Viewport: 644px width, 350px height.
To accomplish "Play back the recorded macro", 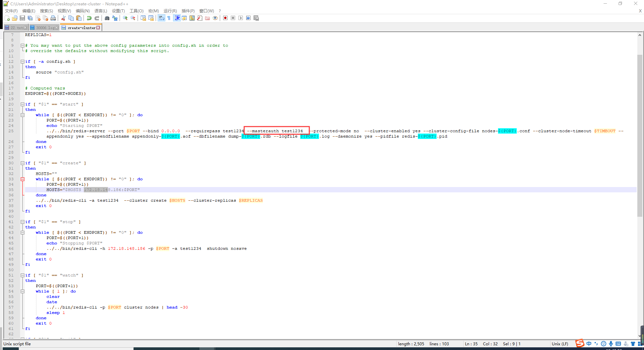I will point(241,18).
